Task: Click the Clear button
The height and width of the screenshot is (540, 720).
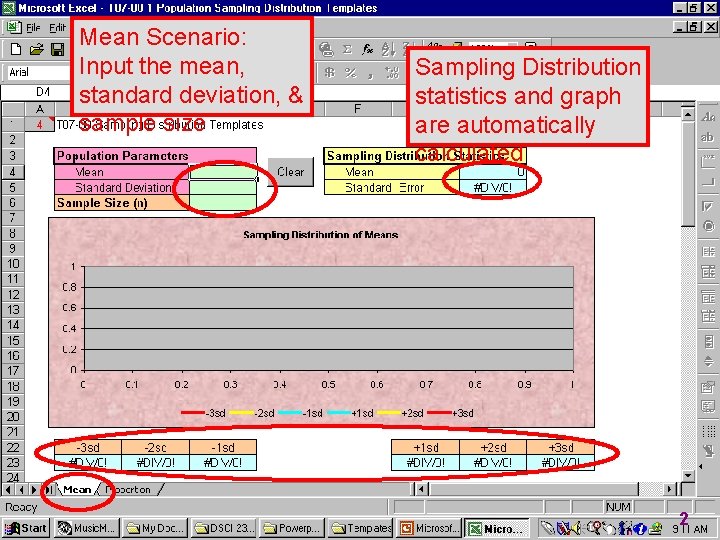Action: [290, 172]
